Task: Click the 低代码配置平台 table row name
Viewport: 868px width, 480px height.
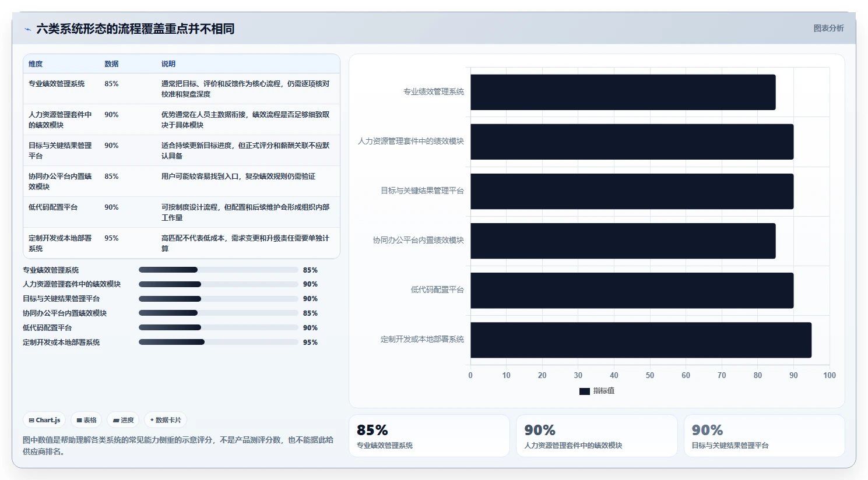Action: point(53,207)
